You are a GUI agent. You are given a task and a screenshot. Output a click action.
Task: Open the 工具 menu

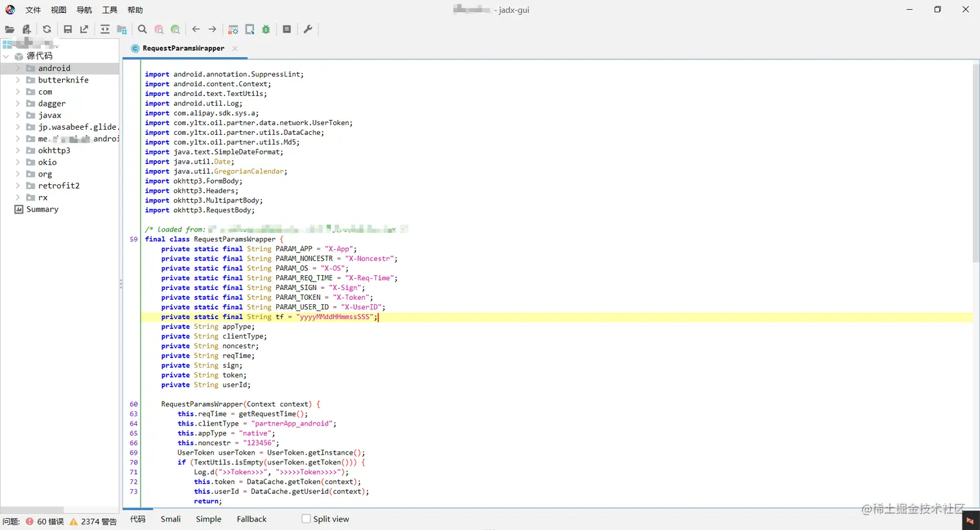click(x=110, y=10)
